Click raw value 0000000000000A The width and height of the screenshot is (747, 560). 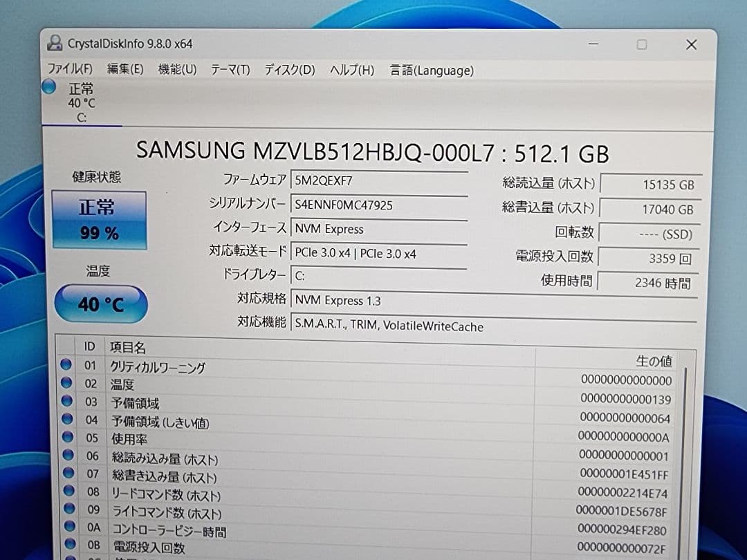click(x=624, y=437)
